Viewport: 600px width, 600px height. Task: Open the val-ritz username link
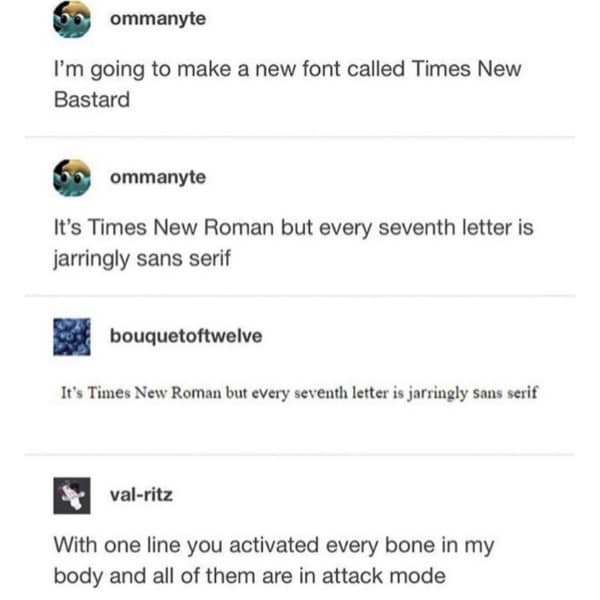(139, 493)
